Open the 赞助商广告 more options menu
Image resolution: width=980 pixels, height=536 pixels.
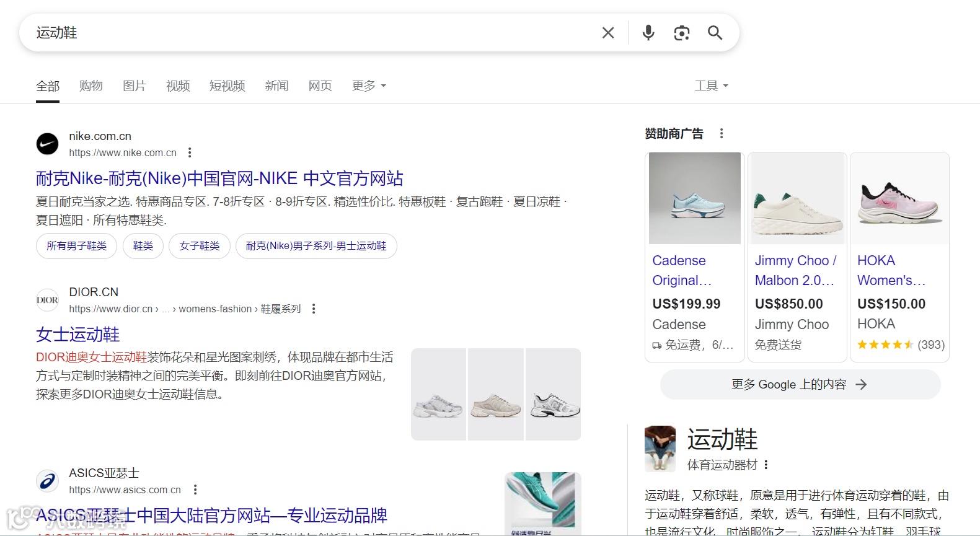pos(722,133)
